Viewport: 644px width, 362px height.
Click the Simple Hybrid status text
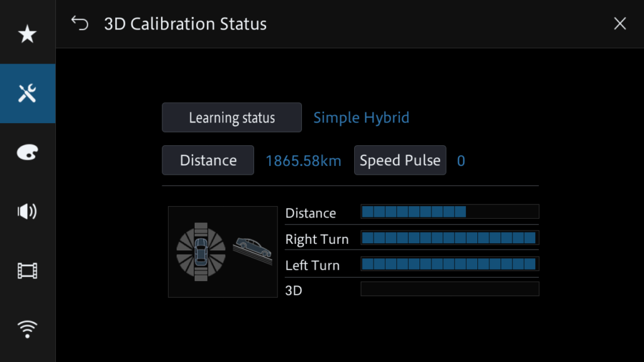point(362,118)
